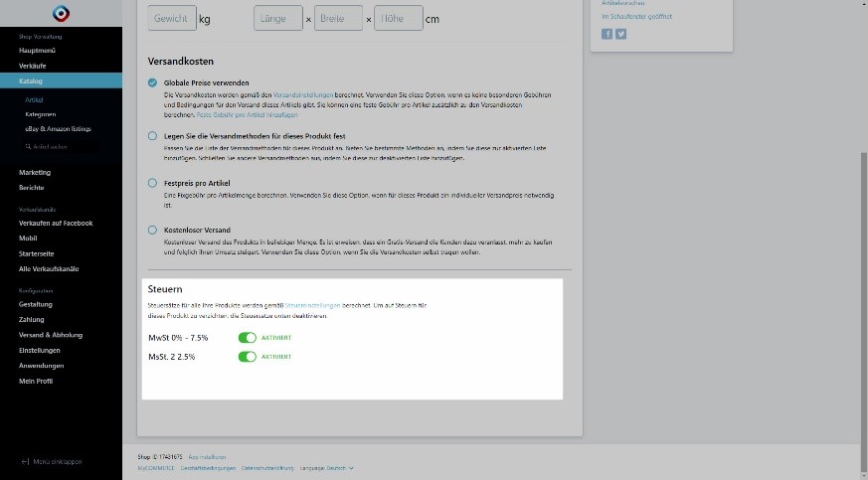The height and width of the screenshot is (480, 868).
Task: Turn off the MsSt. 2 2.5% toggle
Action: [248, 357]
